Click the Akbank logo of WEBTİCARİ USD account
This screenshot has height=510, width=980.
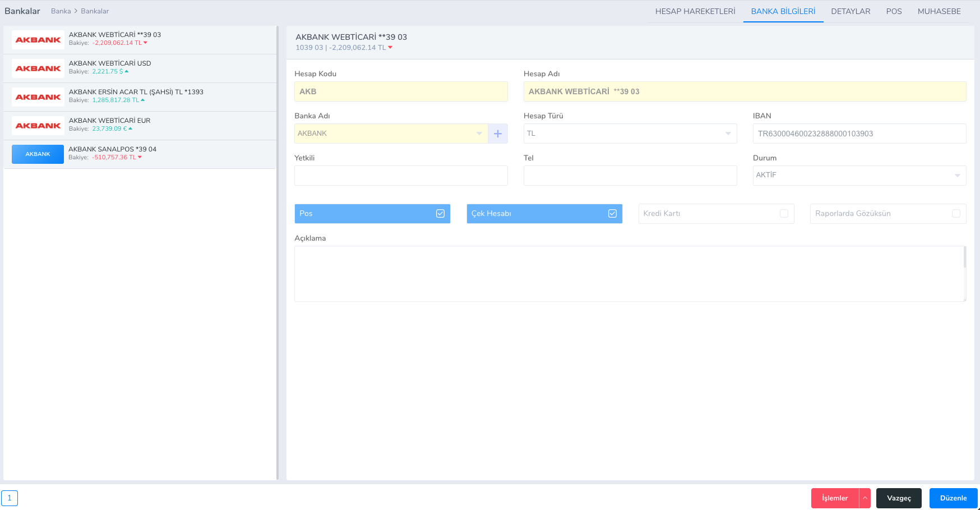pyautogui.click(x=38, y=68)
